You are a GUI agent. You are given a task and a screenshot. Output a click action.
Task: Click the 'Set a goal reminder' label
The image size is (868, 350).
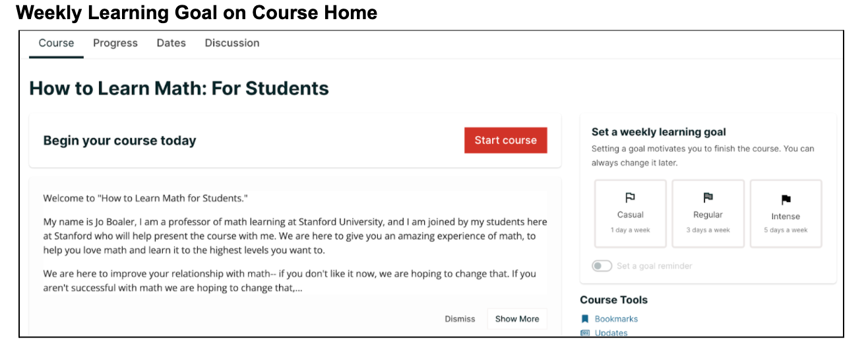(x=654, y=266)
